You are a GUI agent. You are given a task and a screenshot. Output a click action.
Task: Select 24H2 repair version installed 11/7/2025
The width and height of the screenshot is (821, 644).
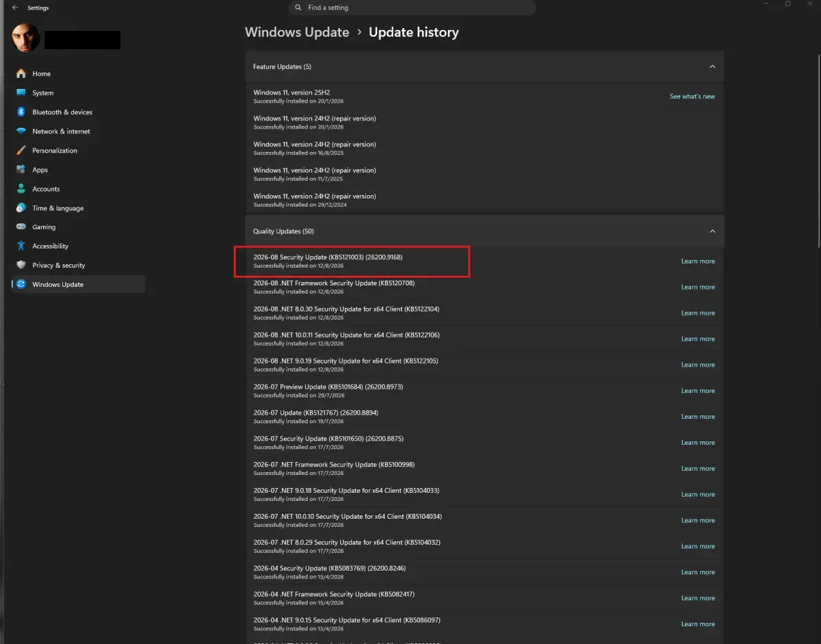484,175
